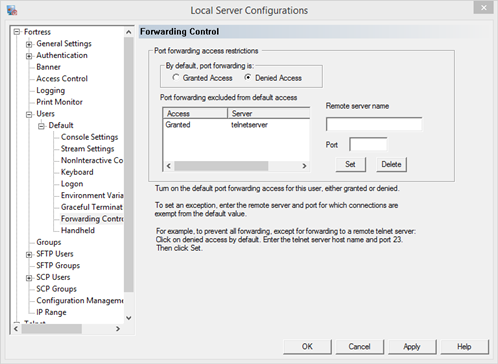The height and width of the screenshot is (364, 498).
Task: Collapse the Users tree node
Action: (x=29, y=114)
